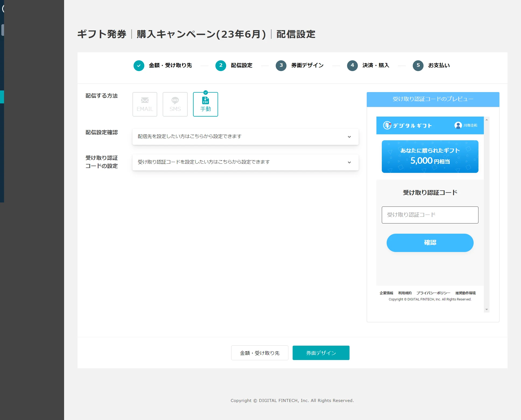
Task: Select the 手動 CSV delivery method
Action: pyautogui.click(x=205, y=104)
